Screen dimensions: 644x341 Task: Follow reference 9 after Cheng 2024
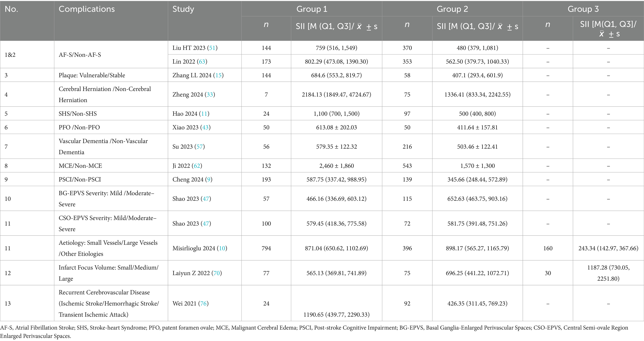208,180
